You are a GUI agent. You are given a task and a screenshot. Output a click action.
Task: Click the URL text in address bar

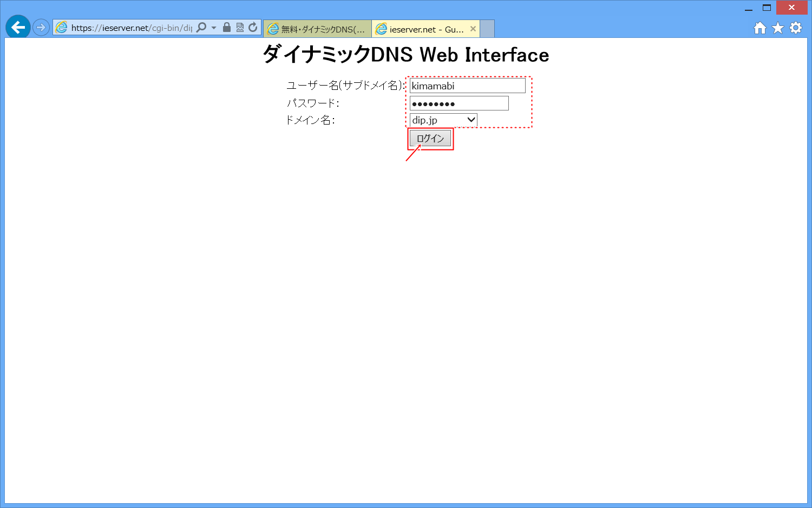click(132, 28)
